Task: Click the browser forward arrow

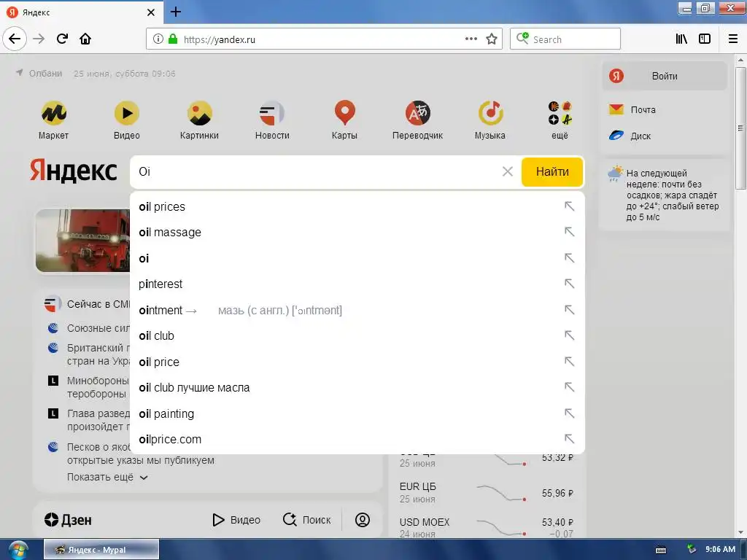Action: (x=39, y=39)
